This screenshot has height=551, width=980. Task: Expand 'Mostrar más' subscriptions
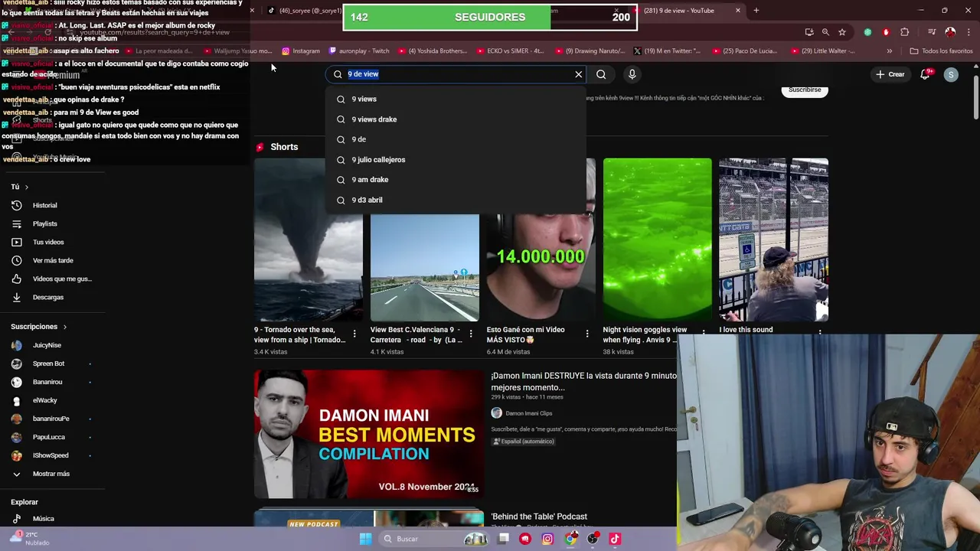[x=51, y=474]
